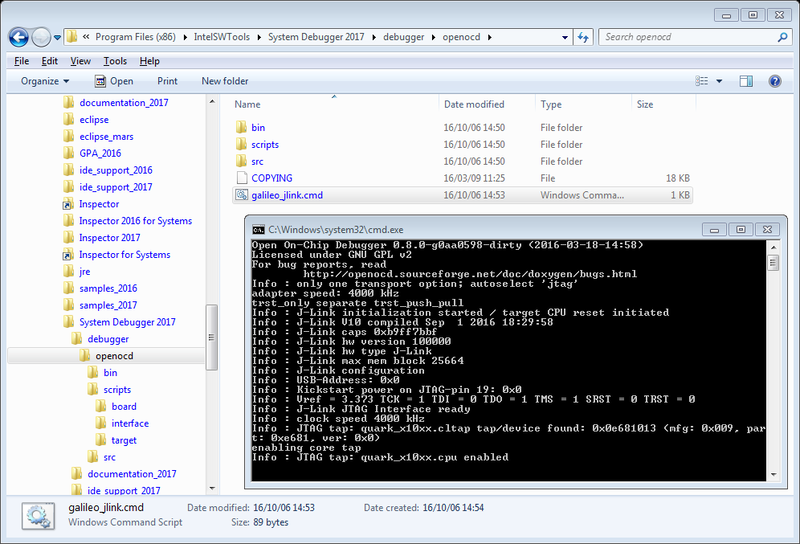This screenshot has height=544, width=800.
Task: Open address bar previous locations dropdown
Action: click(x=565, y=37)
